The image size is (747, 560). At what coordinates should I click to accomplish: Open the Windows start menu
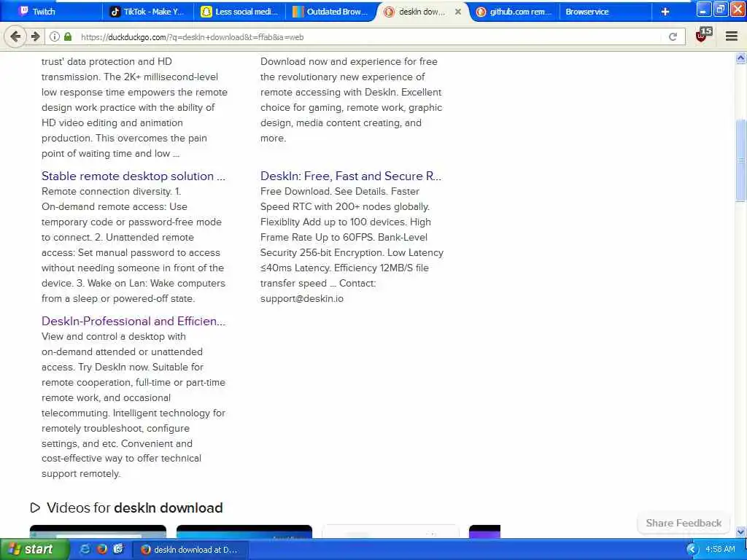click(34, 549)
